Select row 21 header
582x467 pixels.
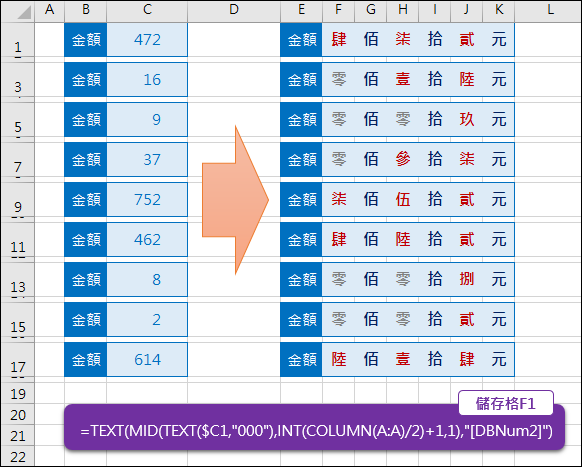click(18, 435)
